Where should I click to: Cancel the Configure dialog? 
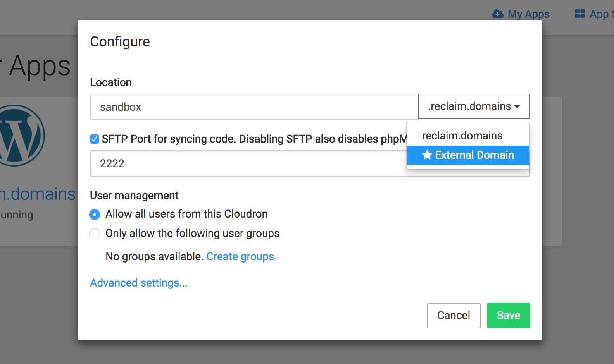coord(454,316)
